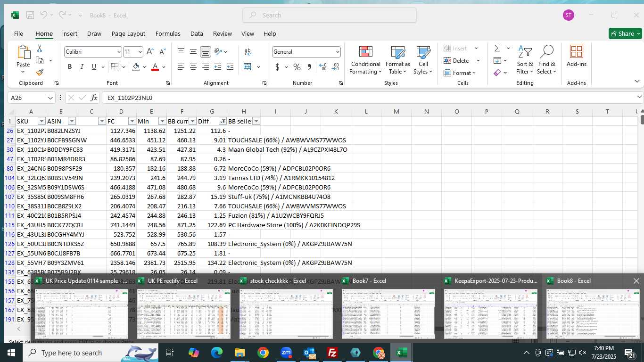Click the Share button

(625, 33)
